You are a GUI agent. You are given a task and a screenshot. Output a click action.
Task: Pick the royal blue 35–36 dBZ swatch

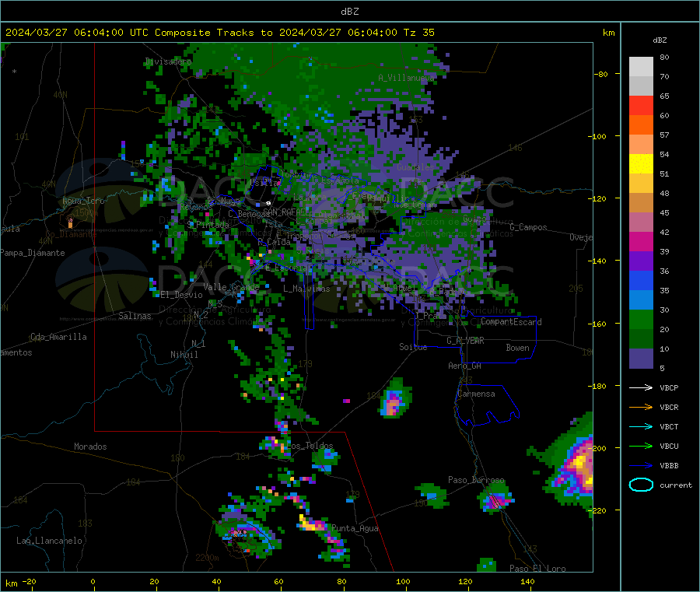tap(641, 280)
